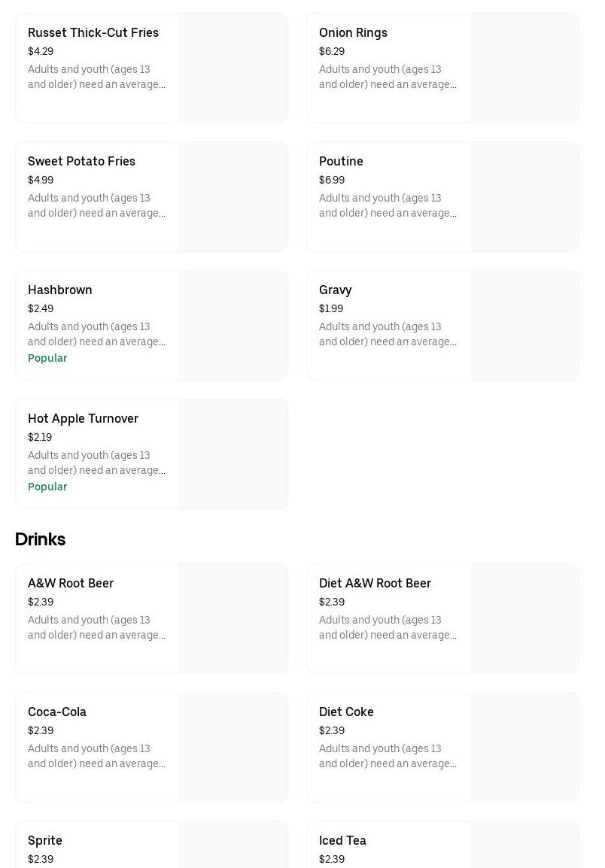
Task: Open the Coca-Cola drink item
Action: [x=57, y=712]
